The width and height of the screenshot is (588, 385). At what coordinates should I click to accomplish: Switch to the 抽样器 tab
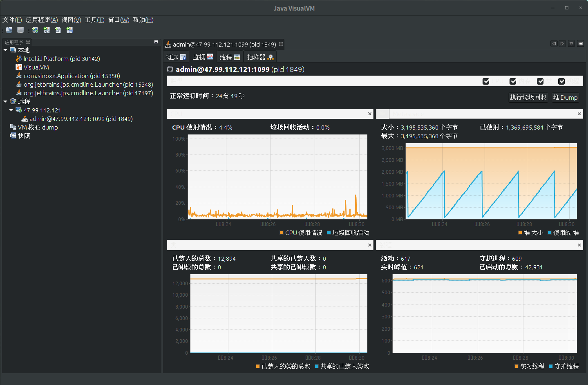pos(260,57)
